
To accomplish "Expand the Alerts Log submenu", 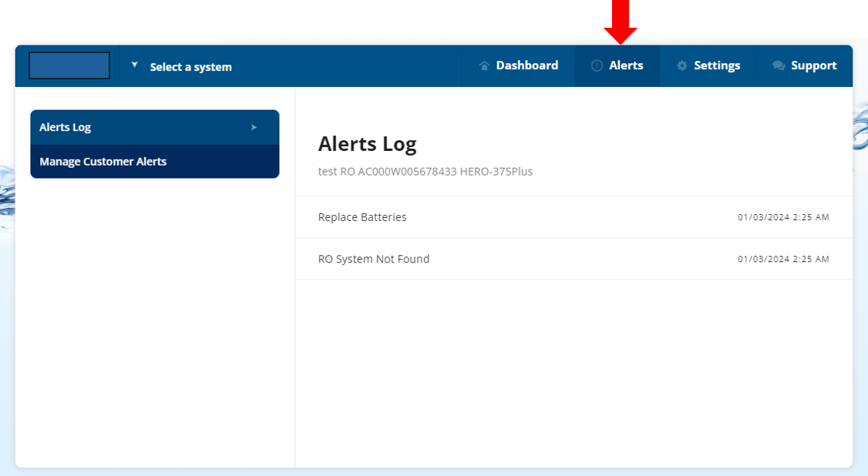I will pos(154,127).
